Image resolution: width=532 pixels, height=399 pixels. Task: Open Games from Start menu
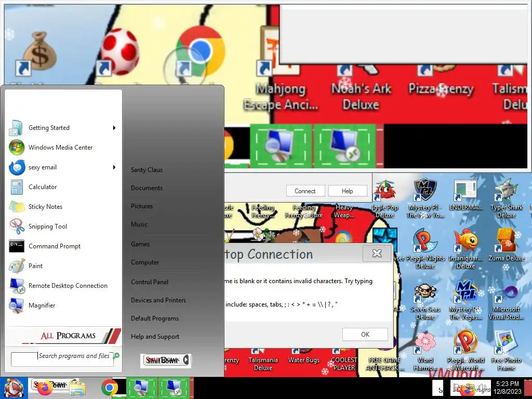coord(140,244)
